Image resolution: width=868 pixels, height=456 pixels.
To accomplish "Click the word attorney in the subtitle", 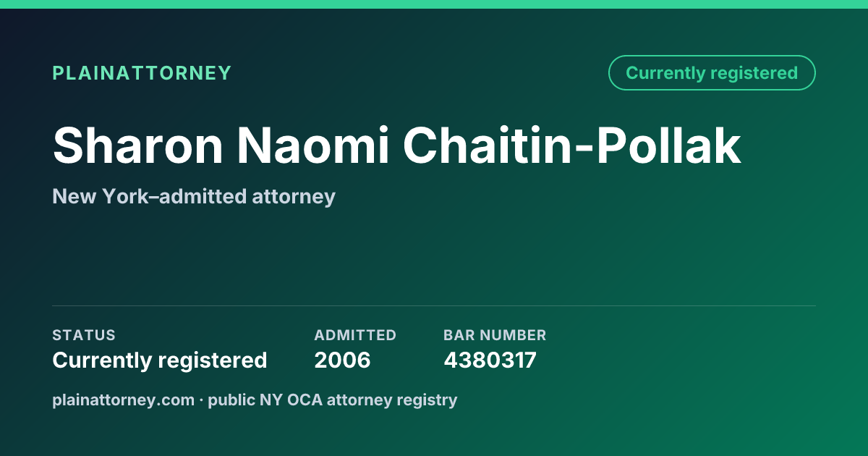I will (294, 198).
